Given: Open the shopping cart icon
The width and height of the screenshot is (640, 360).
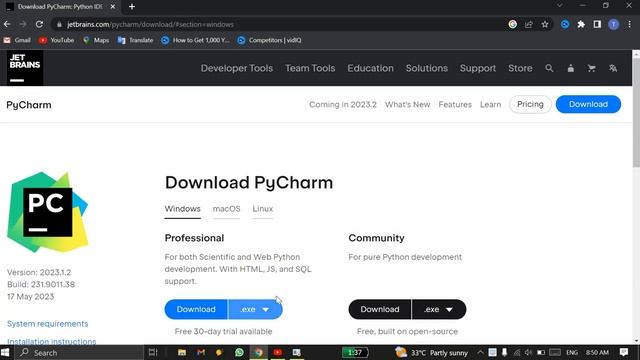Looking at the screenshot, I should pos(591,68).
